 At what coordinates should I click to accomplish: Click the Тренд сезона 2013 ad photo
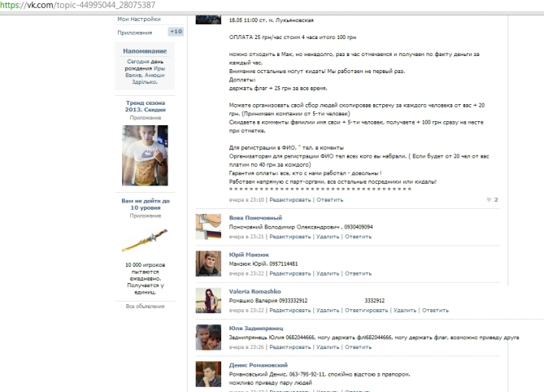(x=145, y=155)
